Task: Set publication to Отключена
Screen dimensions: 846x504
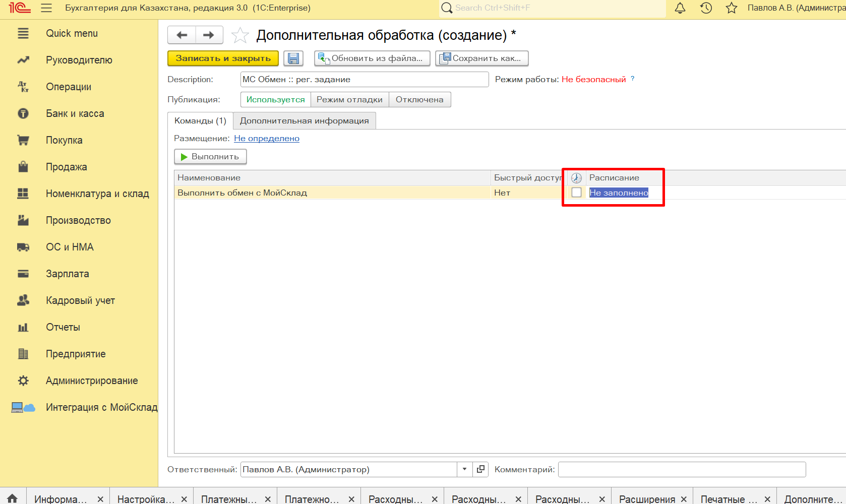Action: pos(419,100)
